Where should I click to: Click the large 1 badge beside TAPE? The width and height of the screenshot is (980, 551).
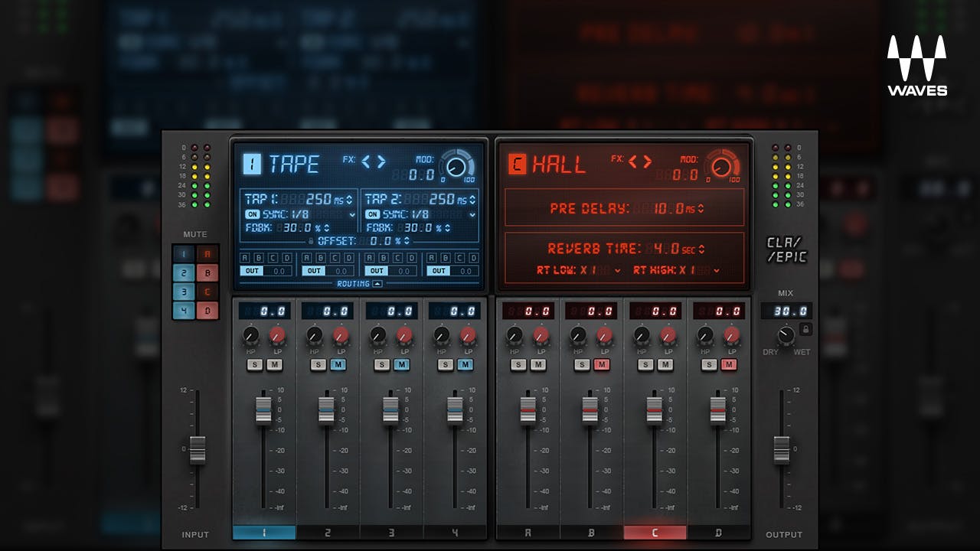[253, 164]
